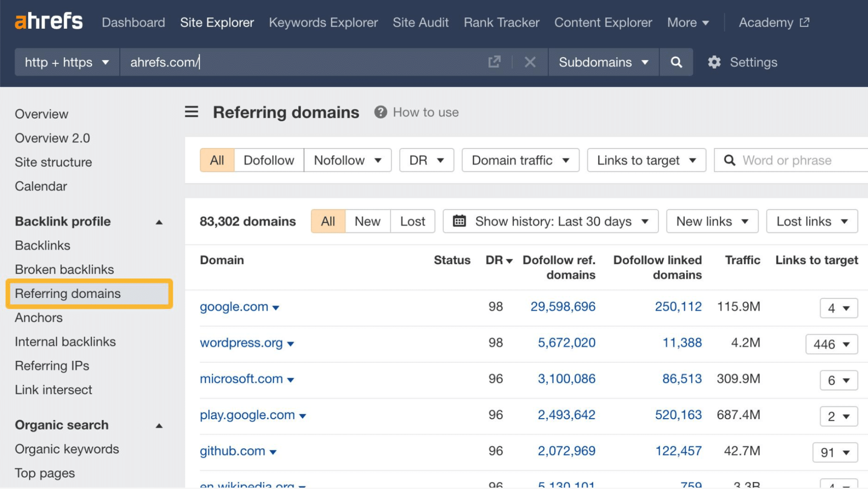Collapse the Backlink profile section
Image resolution: width=868 pixels, height=489 pixels.
point(159,222)
